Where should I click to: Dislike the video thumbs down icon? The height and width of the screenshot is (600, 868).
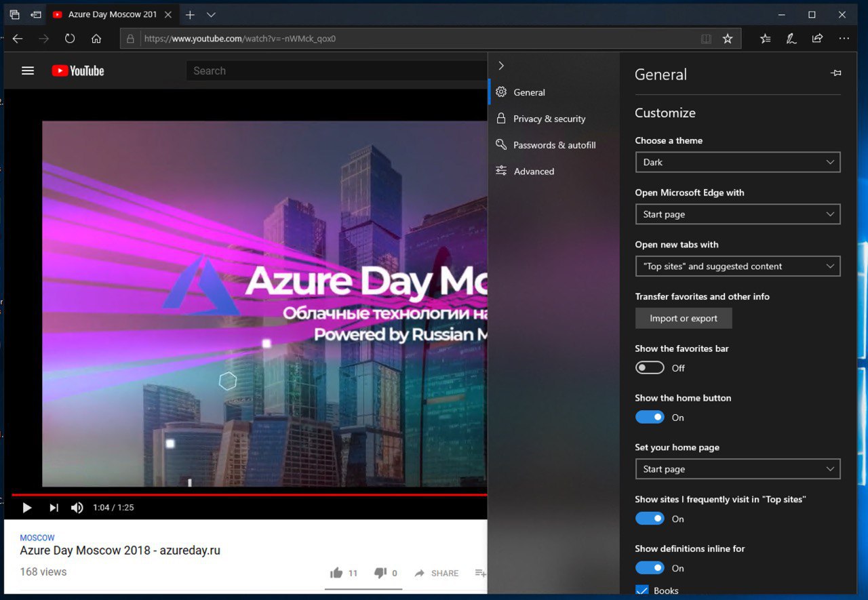(380, 573)
